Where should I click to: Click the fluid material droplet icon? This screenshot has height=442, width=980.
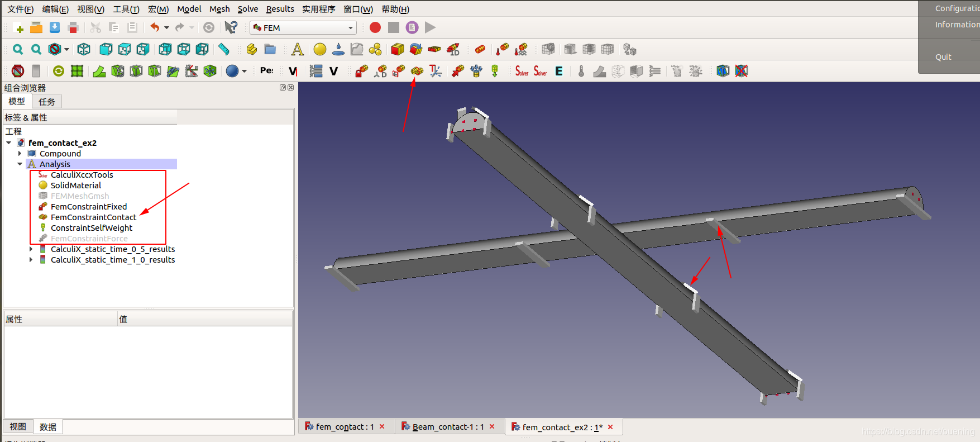point(338,49)
